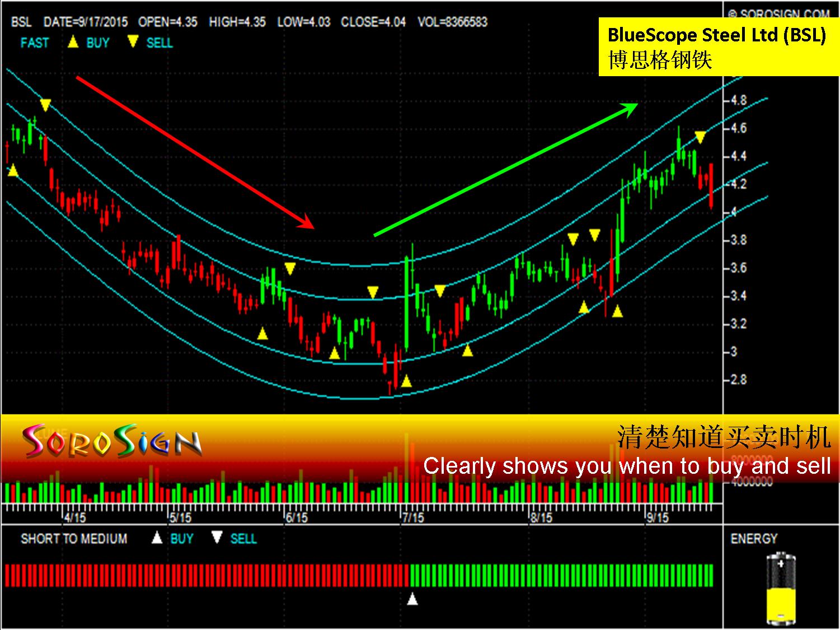Click the green section of the trend bar
Screen dimensions: 840x630
point(562,576)
